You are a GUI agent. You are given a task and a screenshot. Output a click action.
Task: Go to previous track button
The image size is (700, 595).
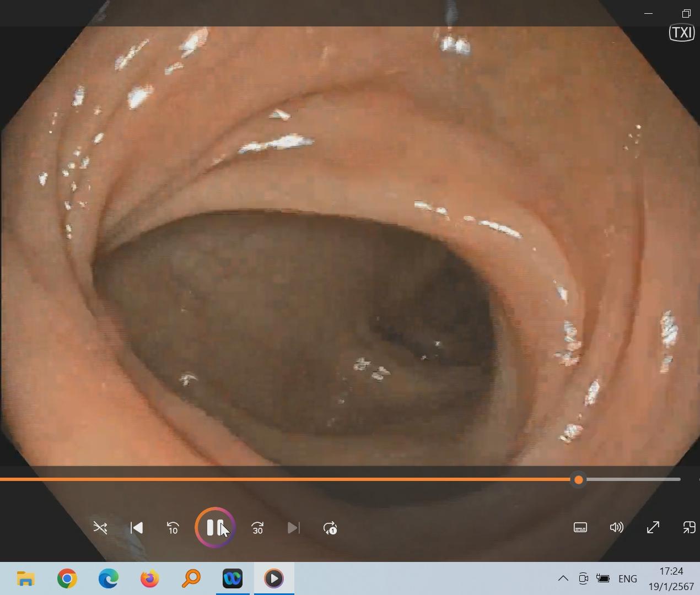137,528
